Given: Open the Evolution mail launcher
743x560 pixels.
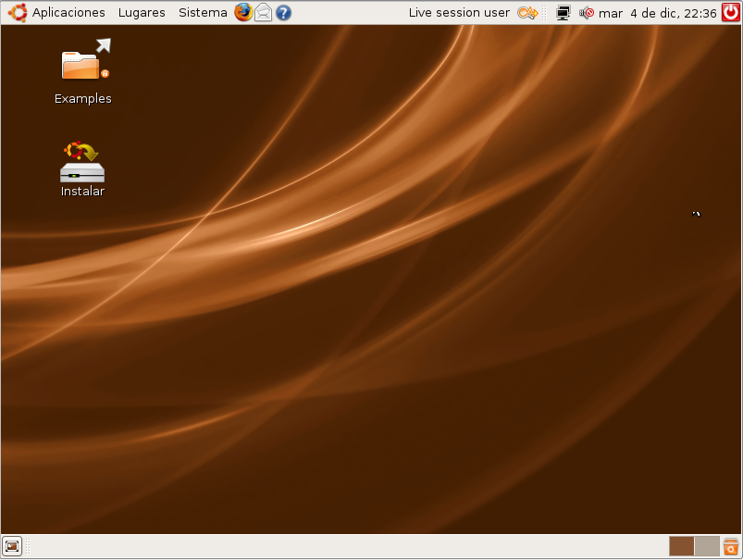Looking at the screenshot, I should point(264,13).
